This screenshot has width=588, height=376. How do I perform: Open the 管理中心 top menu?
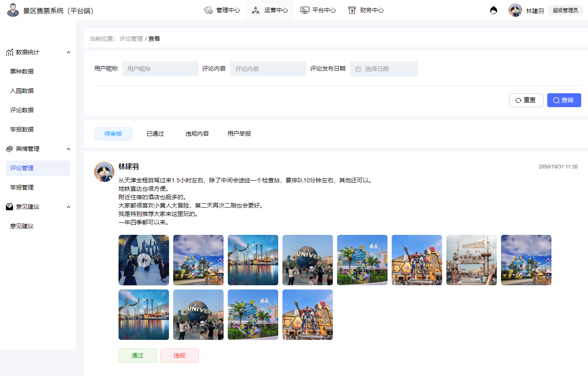coord(222,10)
